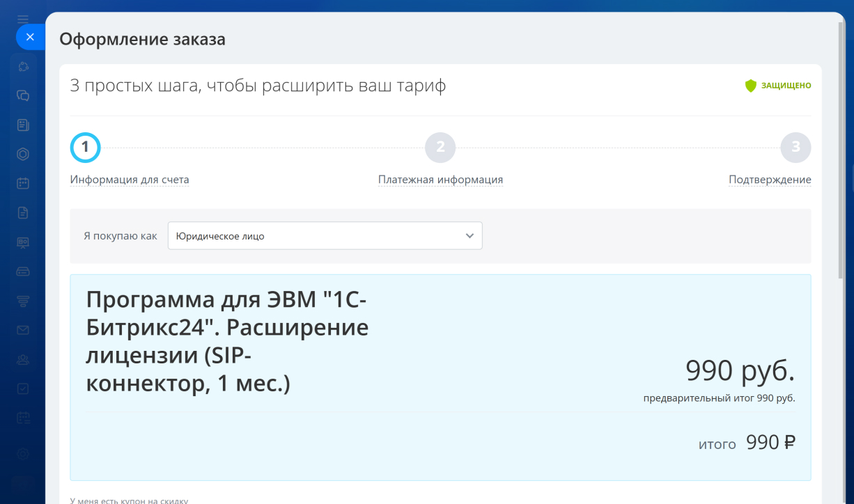Image resolution: width=854 pixels, height=504 pixels.
Task: Open the people group icon in the sidebar
Action: [23, 359]
